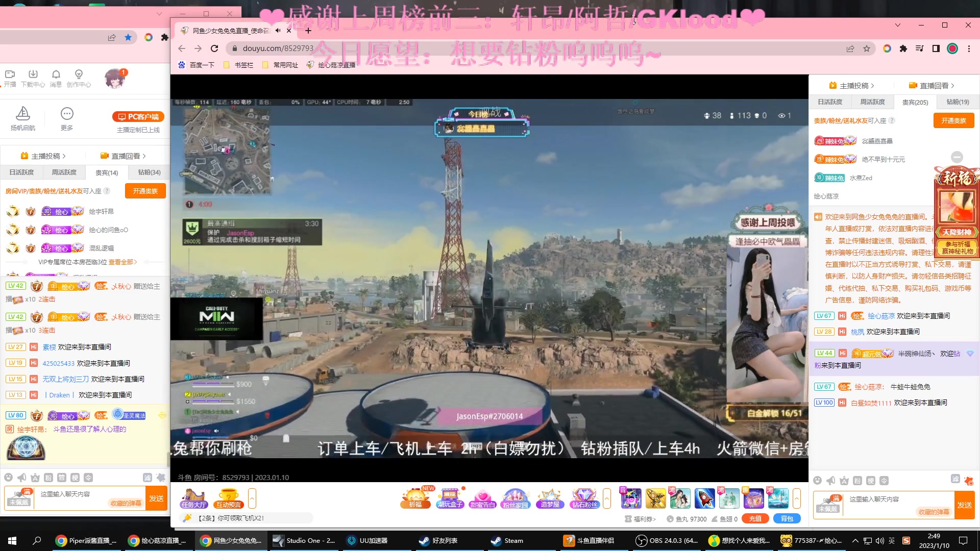Viewport: 980px width, 551px height.
Task: Open 互动预言 trophy icon
Action: pyautogui.click(x=228, y=498)
